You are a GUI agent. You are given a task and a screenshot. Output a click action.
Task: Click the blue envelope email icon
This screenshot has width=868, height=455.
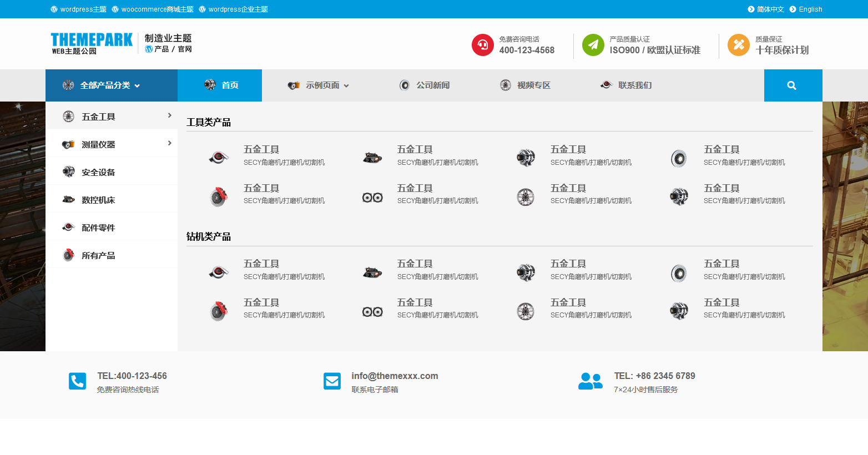click(x=332, y=381)
